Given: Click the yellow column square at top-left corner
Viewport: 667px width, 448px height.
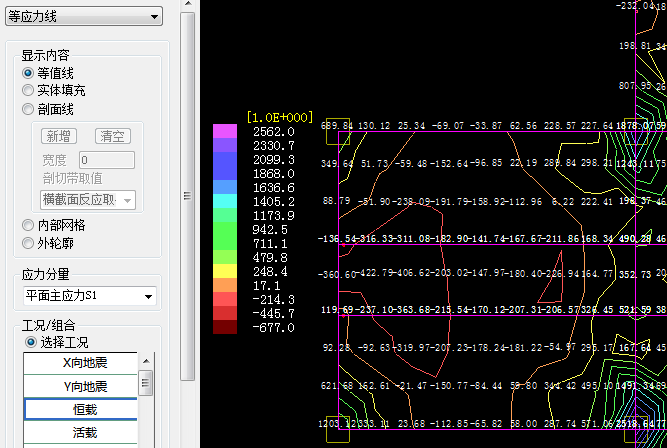Looking at the screenshot, I should tap(338, 131).
